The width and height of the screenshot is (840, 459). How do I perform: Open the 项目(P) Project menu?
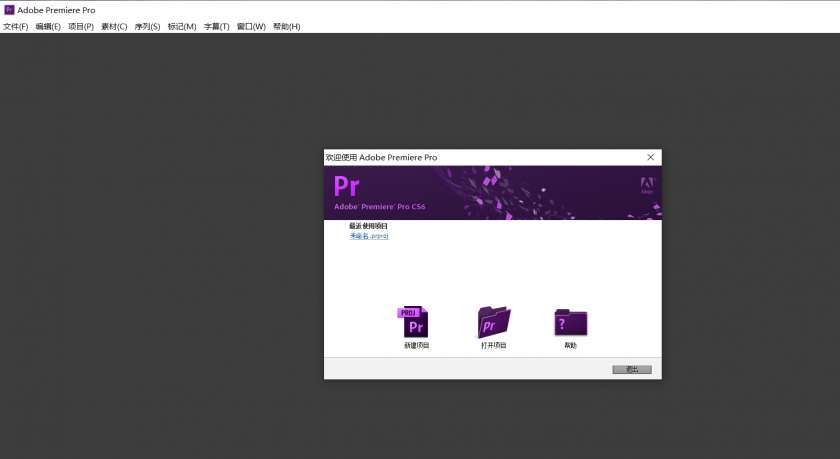pos(81,26)
